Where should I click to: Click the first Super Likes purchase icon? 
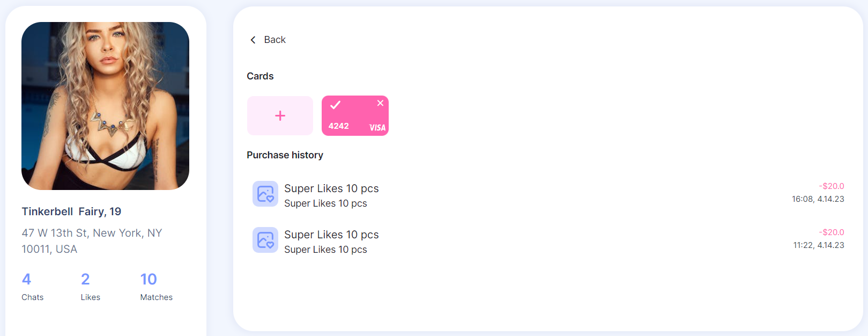click(x=265, y=194)
